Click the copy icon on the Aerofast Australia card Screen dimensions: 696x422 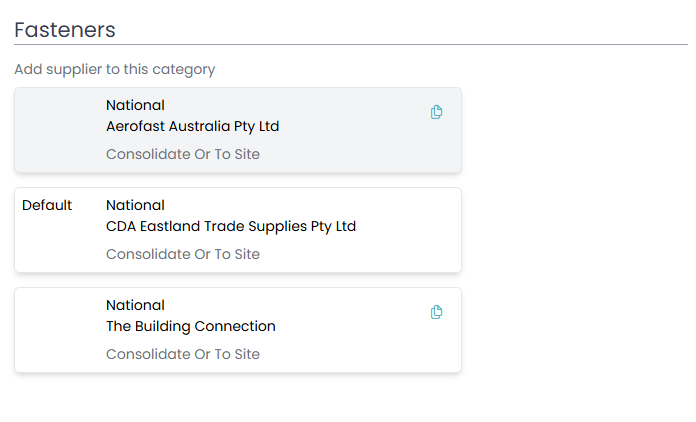tap(436, 112)
